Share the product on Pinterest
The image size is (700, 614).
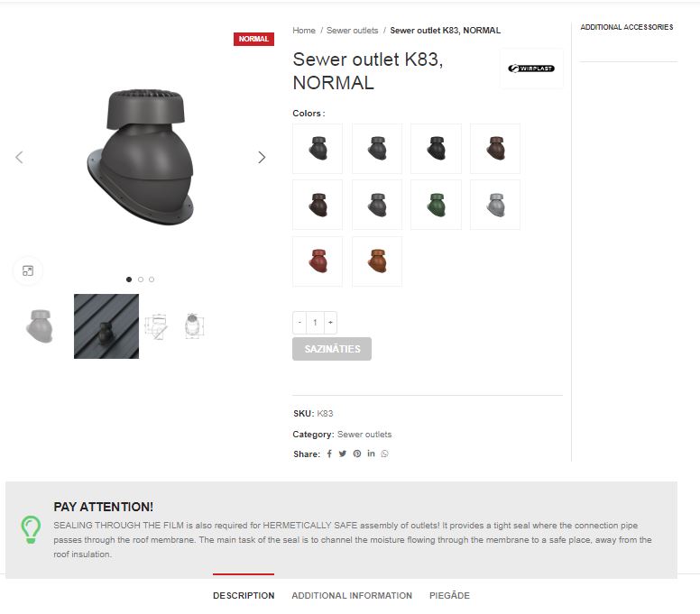[357, 454]
